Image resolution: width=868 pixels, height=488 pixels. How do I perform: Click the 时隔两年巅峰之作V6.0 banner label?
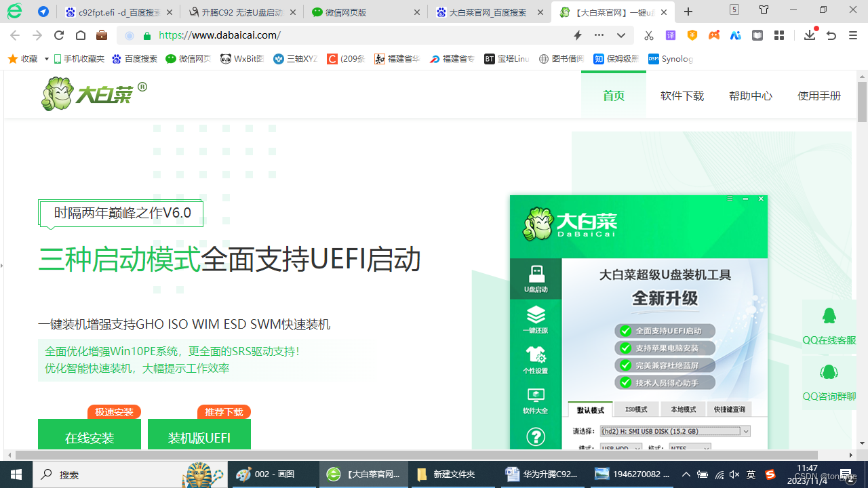(121, 213)
